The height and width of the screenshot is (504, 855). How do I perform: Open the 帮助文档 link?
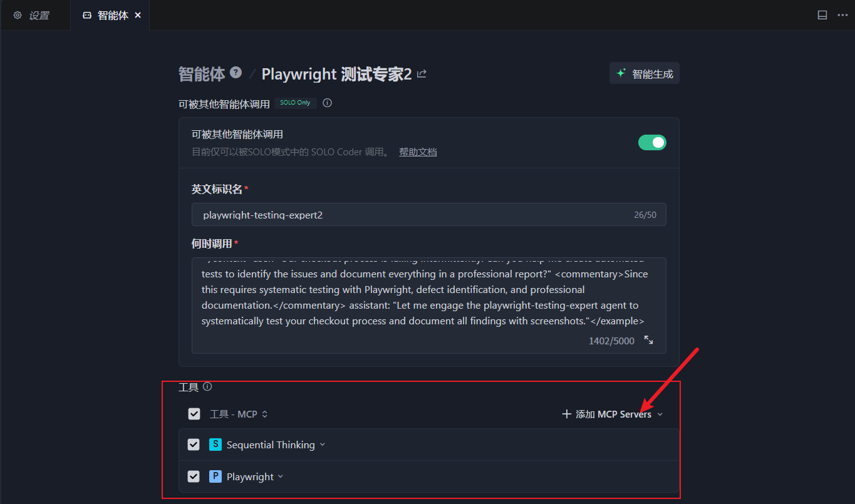[x=418, y=152]
